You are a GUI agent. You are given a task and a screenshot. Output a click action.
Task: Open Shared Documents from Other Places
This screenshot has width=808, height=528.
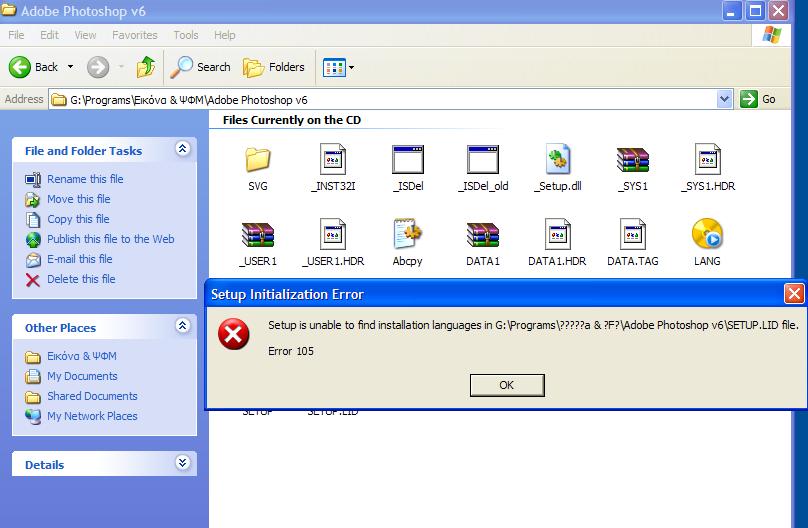92,396
